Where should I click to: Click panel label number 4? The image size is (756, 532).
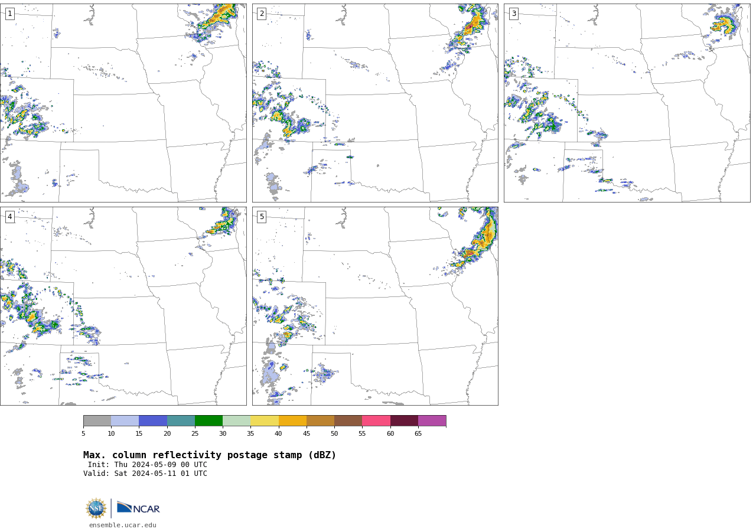(x=9, y=217)
